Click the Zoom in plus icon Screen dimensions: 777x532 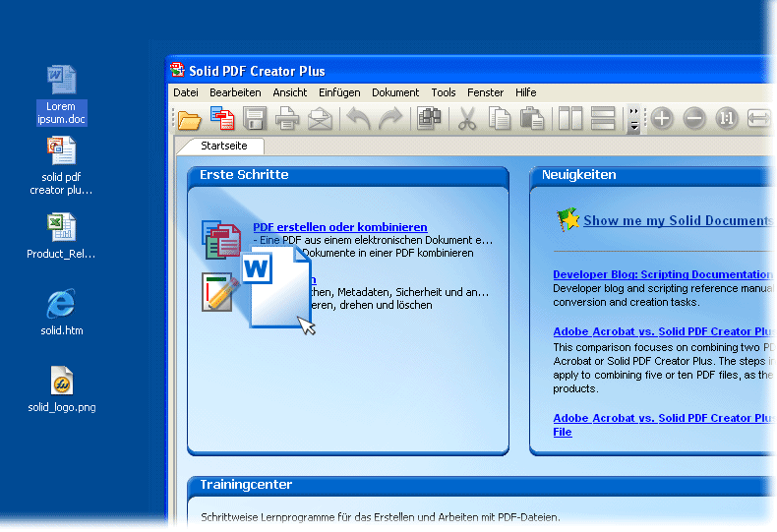tap(662, 119)
